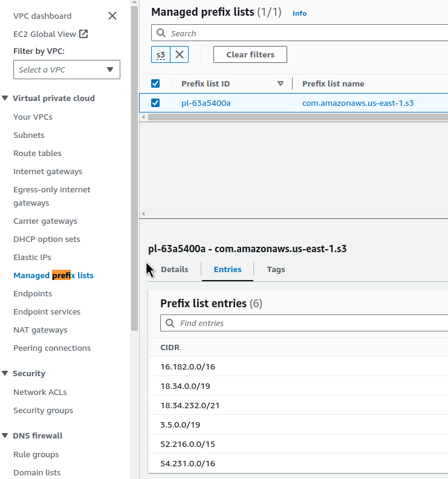Open Internet gateways page
The image size is (448, 479).
click(x=48, y=172)
